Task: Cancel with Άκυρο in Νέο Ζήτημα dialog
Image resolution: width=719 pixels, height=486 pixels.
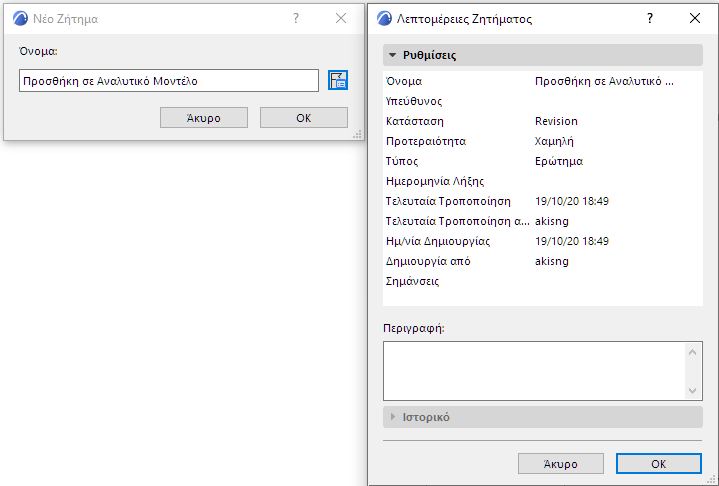Action: click(204, 118)
